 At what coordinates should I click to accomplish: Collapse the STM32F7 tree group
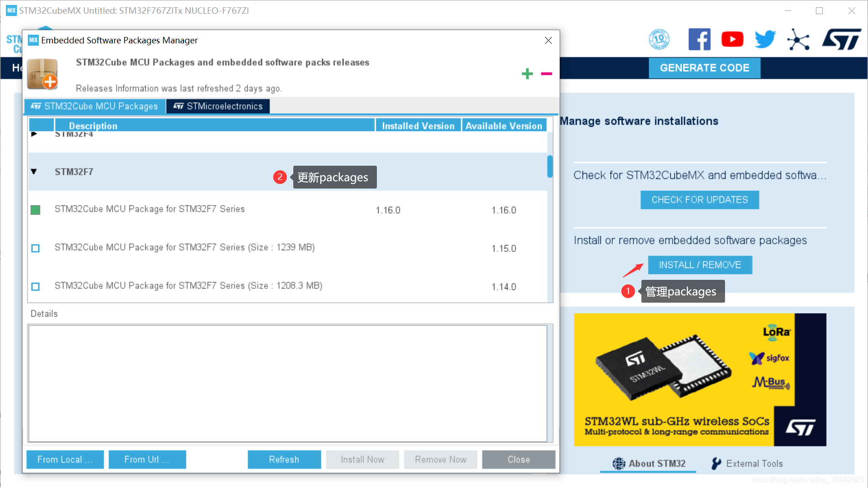34,172
